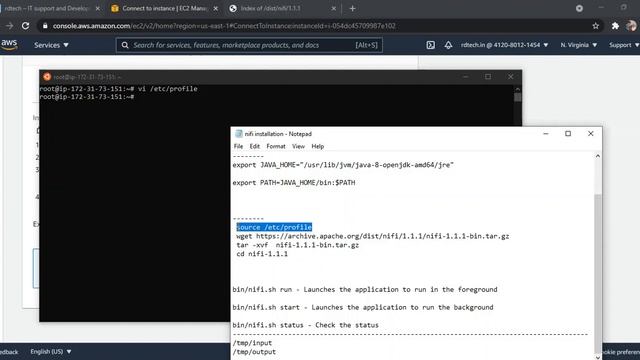Screen dimensions: 640x360
Task: Open the English (US) language dropdown
Action: 51,351
